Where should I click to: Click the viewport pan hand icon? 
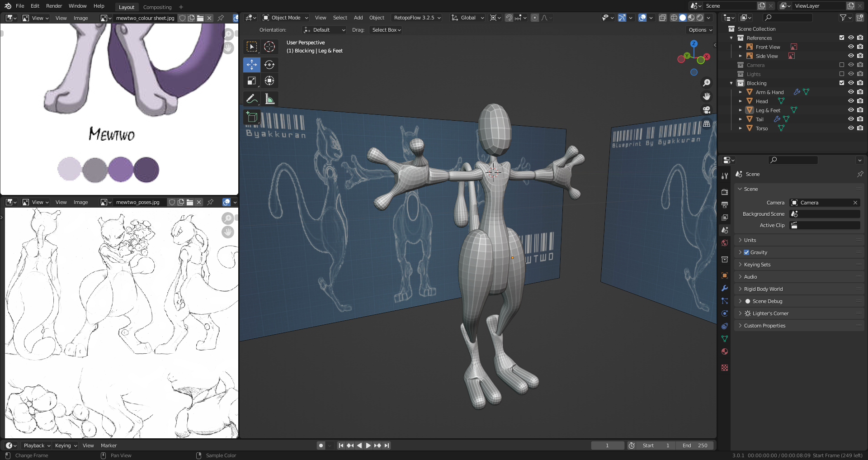706,96
